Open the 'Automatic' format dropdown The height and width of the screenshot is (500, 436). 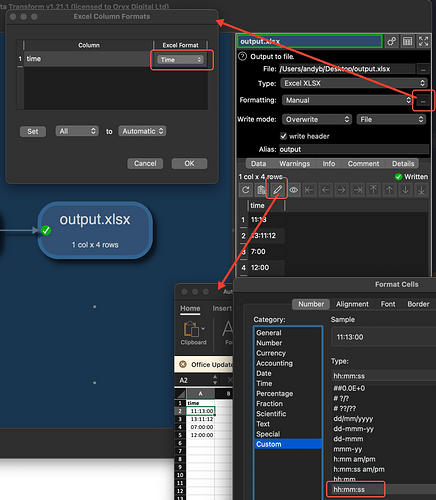142,131
